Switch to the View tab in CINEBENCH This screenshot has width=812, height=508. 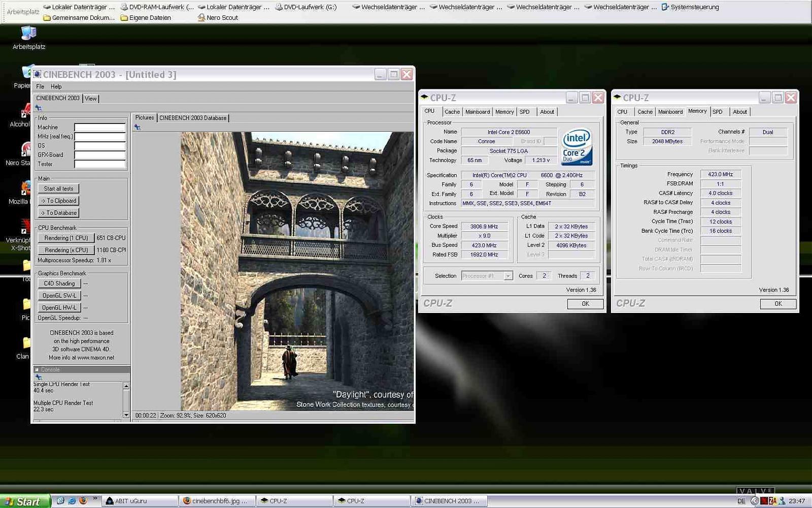click(91, 99)
